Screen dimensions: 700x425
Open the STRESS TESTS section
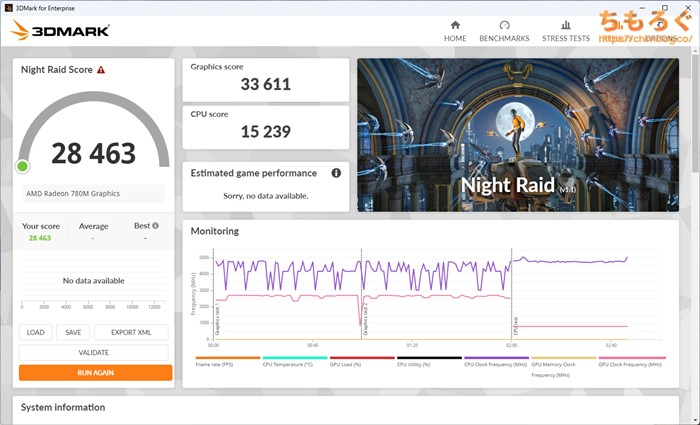point(566,32)
